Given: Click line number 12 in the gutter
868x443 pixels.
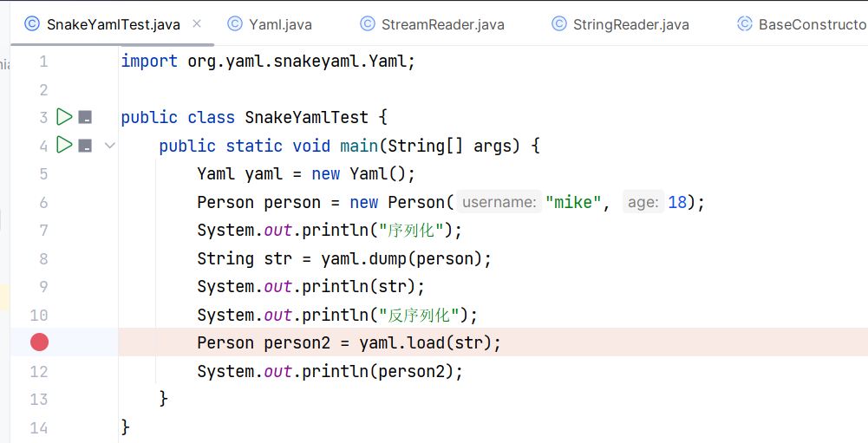Looking at the screenshot, I should (39, 371).
